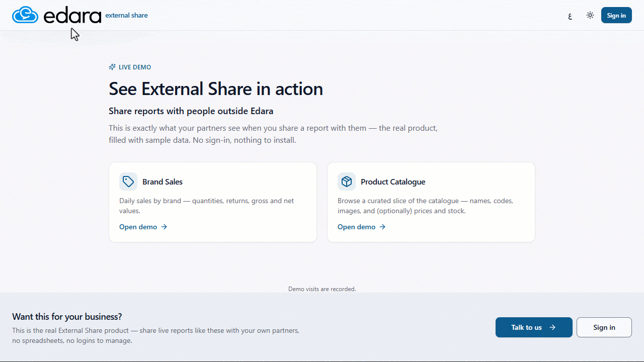Viewport: 644px width, 362px height.
Task: Click the Share reports with people outside Edara subheading
Action: coord(191,111)
